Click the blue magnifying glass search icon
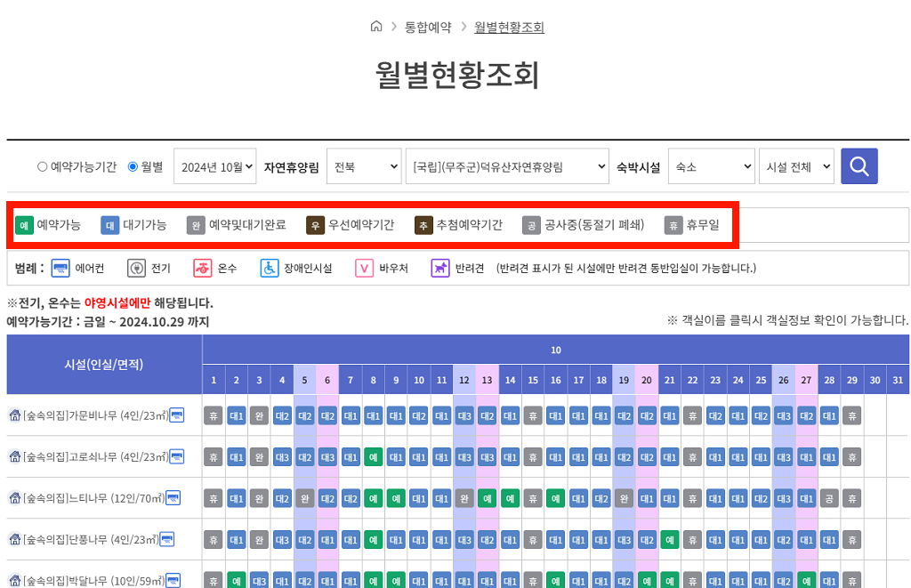The image size is (911, 588). point(858,165)
